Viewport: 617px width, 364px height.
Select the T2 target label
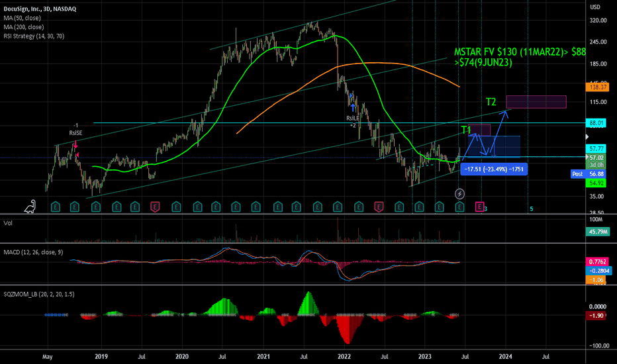pyautogui.click(x=491, y=102)
